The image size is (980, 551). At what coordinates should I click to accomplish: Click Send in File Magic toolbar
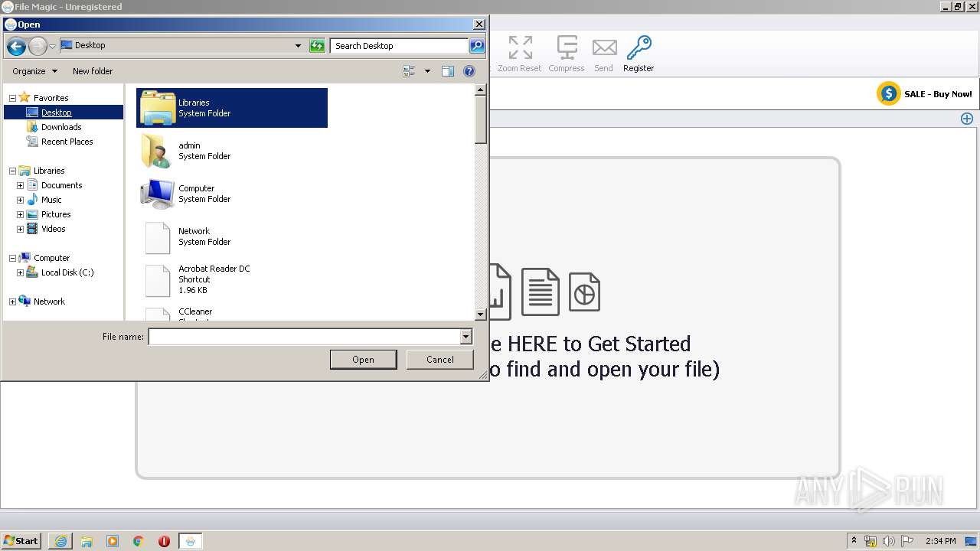point(604,54)
